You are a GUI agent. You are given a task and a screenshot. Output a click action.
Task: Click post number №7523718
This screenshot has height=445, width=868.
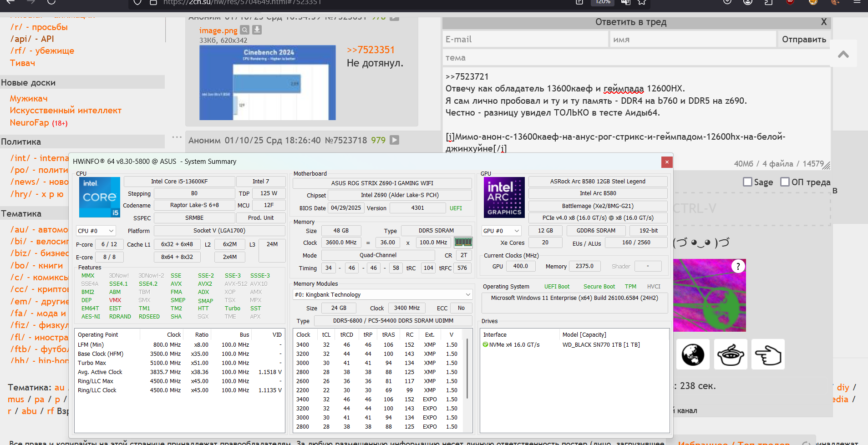pyautogui.click(x=346, y=140)
